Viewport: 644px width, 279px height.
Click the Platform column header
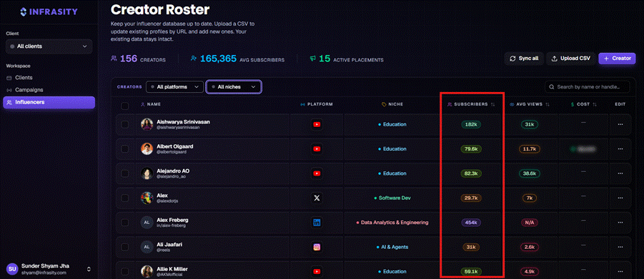pos(317,105)
